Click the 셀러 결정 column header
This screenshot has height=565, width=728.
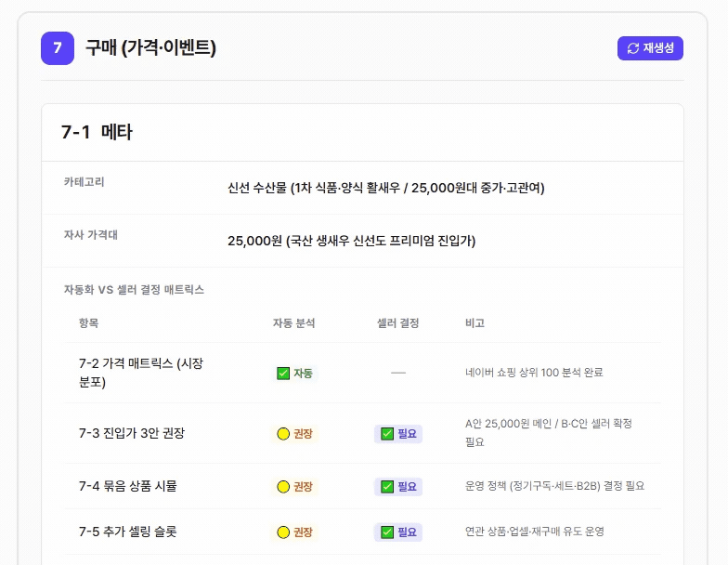(x=397, y=323)
